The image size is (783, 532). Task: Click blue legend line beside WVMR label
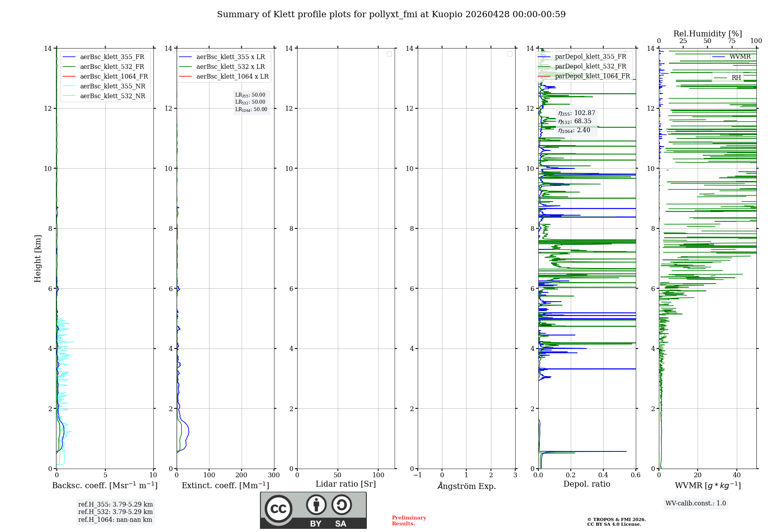pyautogui.click(x=718, y=57)
